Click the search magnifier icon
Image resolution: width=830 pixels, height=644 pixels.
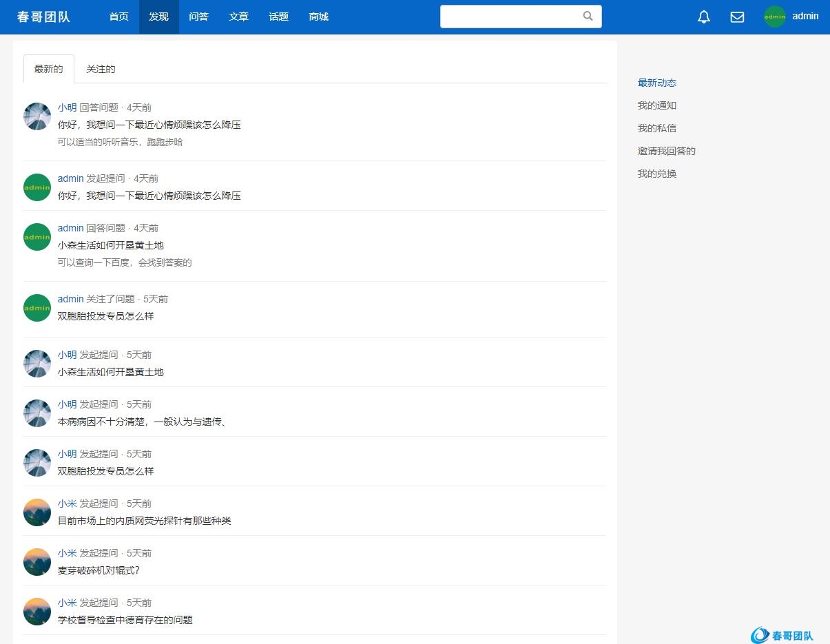[x=588, y=17]
